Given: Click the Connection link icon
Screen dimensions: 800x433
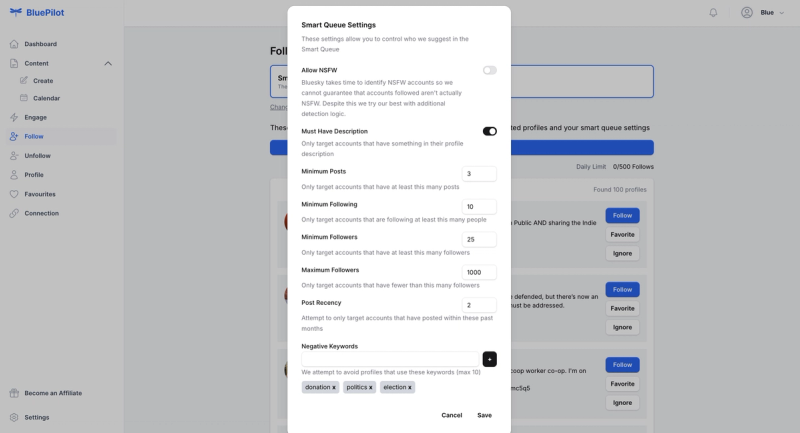Looking at the screenshot, I should click(x=14, y=213).
